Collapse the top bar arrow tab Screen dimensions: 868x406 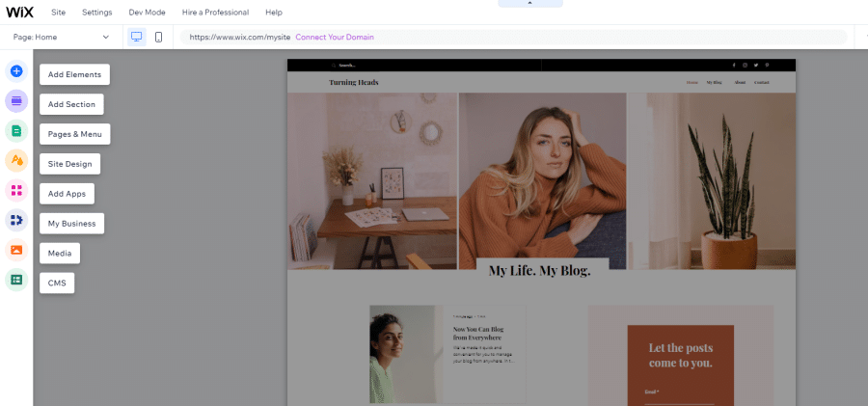click(x=529, y=3)
